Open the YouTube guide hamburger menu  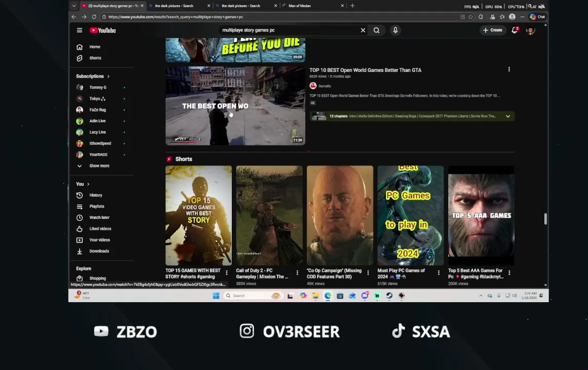point(80,30)
